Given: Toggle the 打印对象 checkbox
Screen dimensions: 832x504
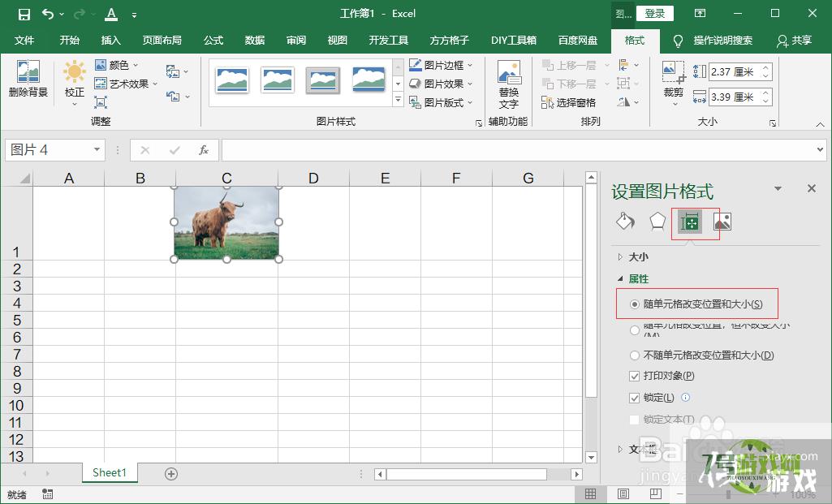Looking at the screenshot, I should tap(634, 376).
